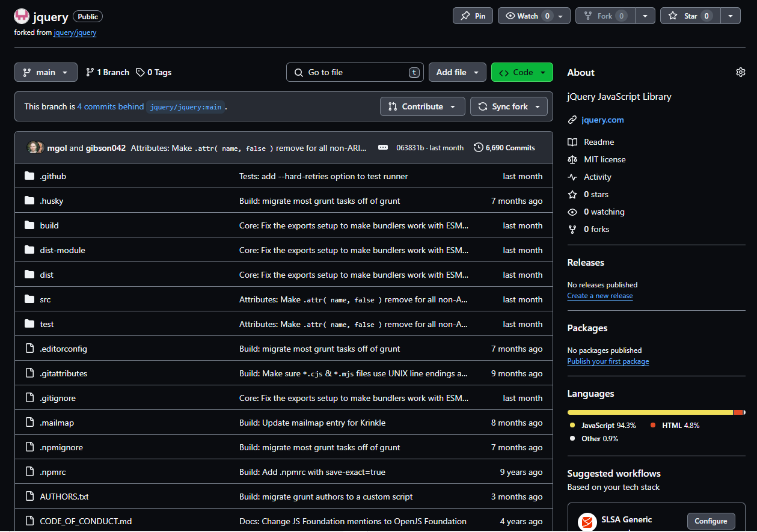This screenshot has height=532, width=757.
Task: Click the ellipsis commit message expander
Action: pyautogui.click(x=382, y=147)
